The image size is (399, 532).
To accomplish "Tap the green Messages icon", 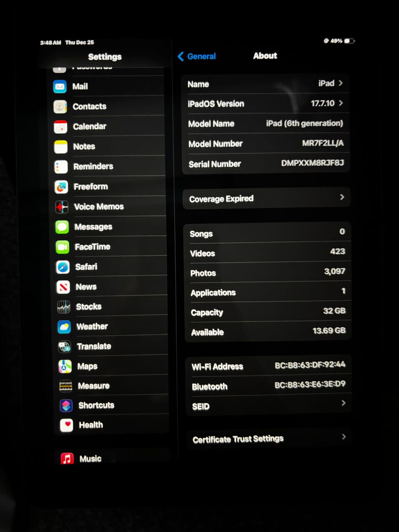I will point(62,227).
